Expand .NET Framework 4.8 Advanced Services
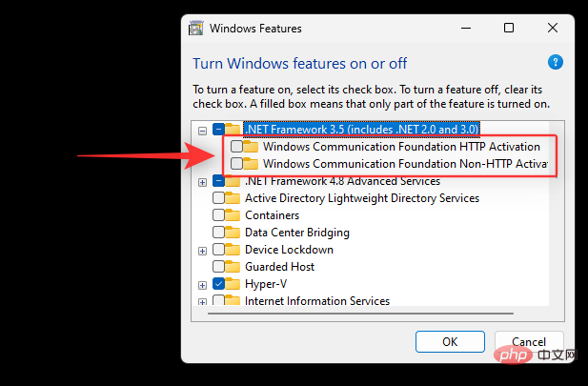Image resolution: width=588 pixels, height=386 pixels. [x=203, y=181]
